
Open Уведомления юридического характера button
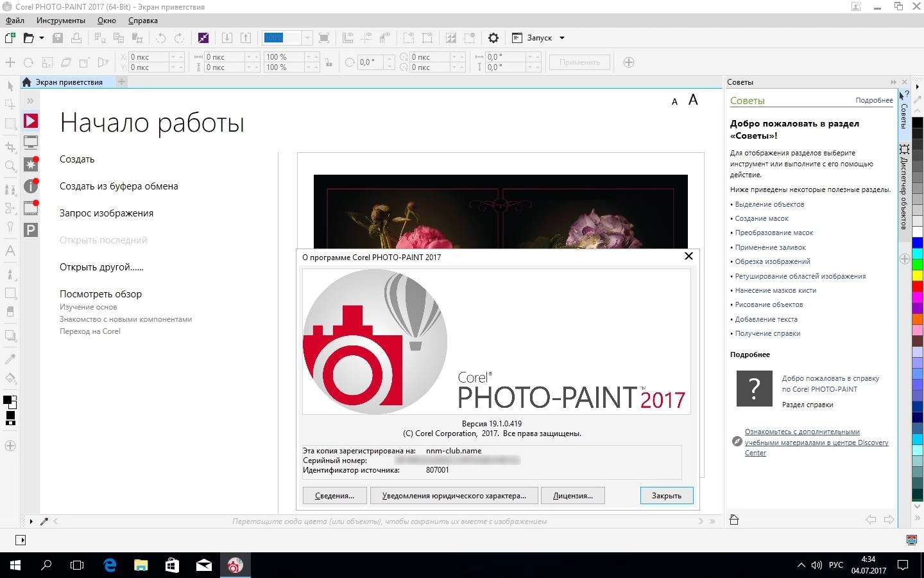[x=454, y=495]
